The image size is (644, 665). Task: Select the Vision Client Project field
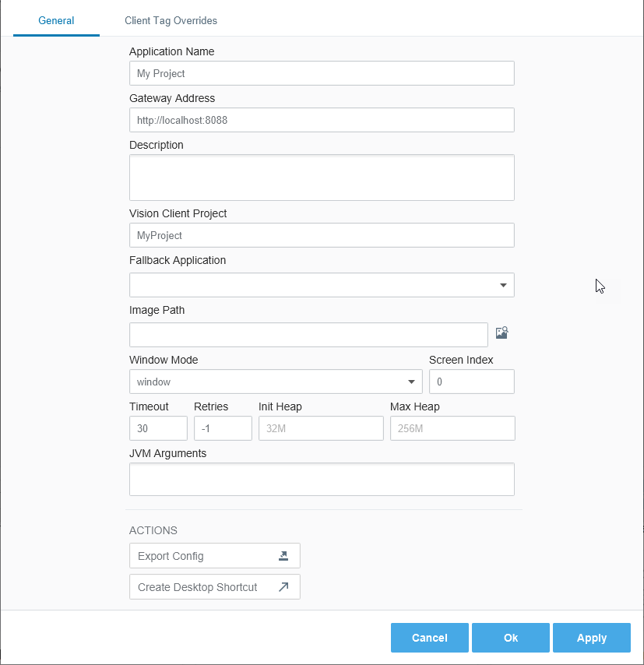(x=322, y=235)
